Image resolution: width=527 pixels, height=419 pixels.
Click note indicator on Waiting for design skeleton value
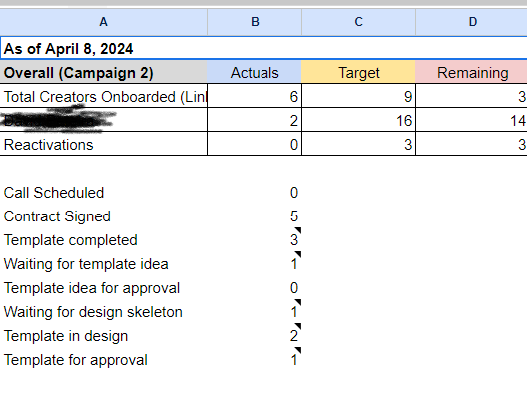[x=298, y=302]
